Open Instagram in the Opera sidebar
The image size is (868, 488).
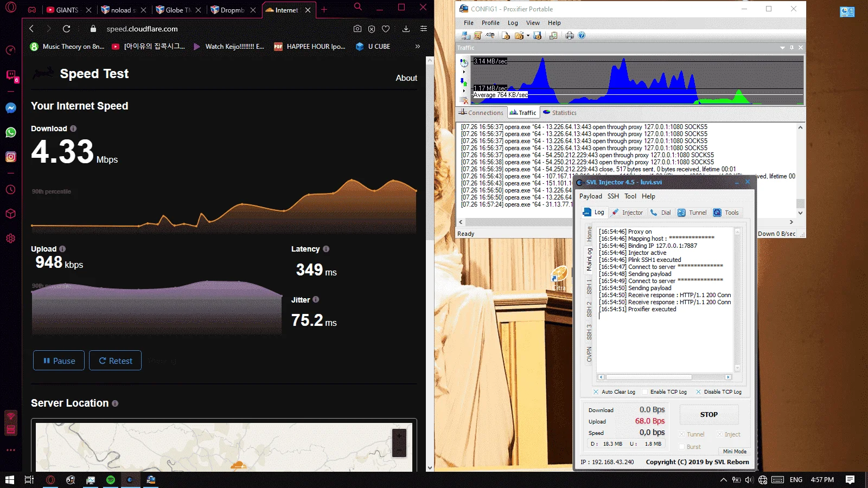(x=10, y=157)
